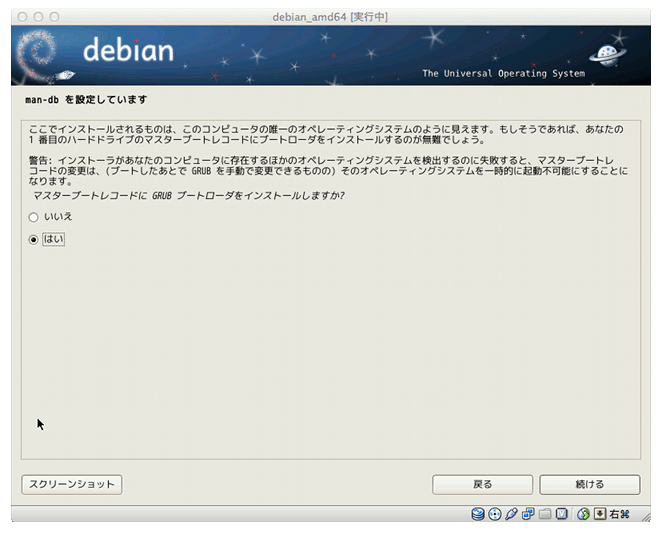
Task: Click the planet graphic in the banner
Action: click(x=608, y=55)
